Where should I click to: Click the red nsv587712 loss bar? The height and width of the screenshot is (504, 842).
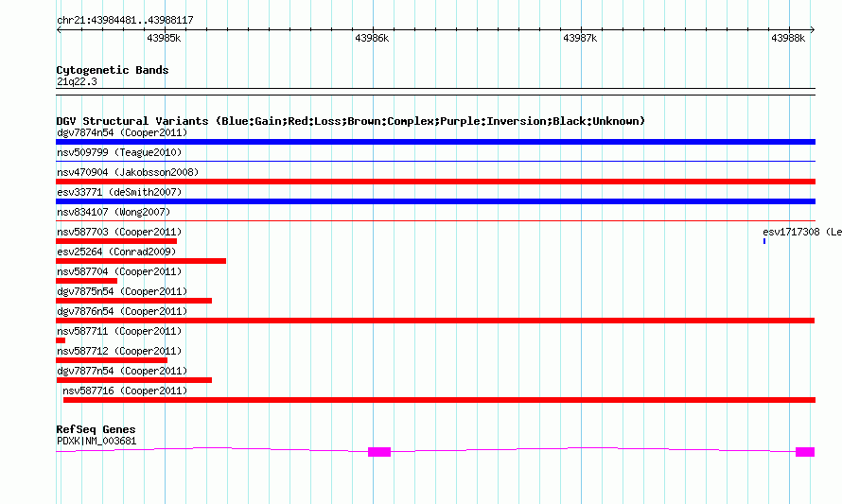click(x=112, y=360)
